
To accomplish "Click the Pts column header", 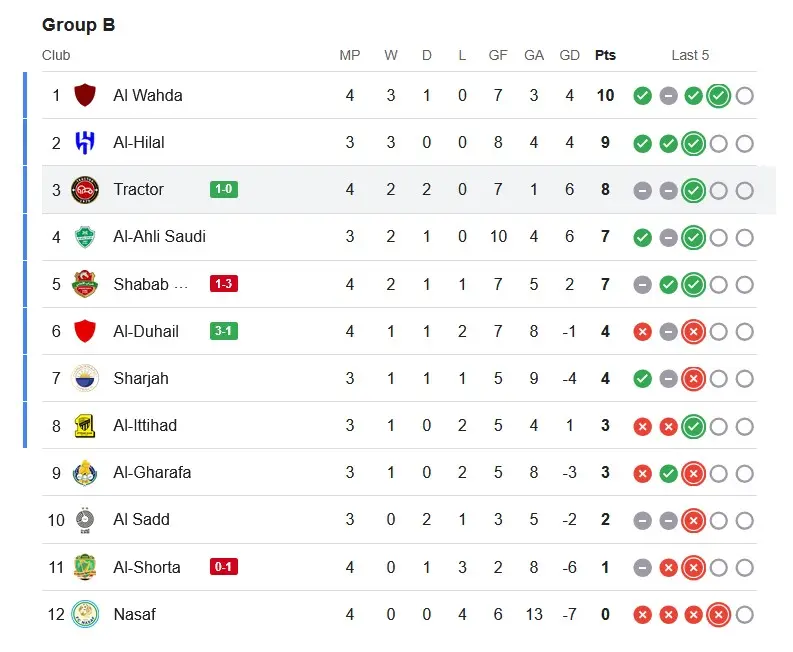I will 605,55.
